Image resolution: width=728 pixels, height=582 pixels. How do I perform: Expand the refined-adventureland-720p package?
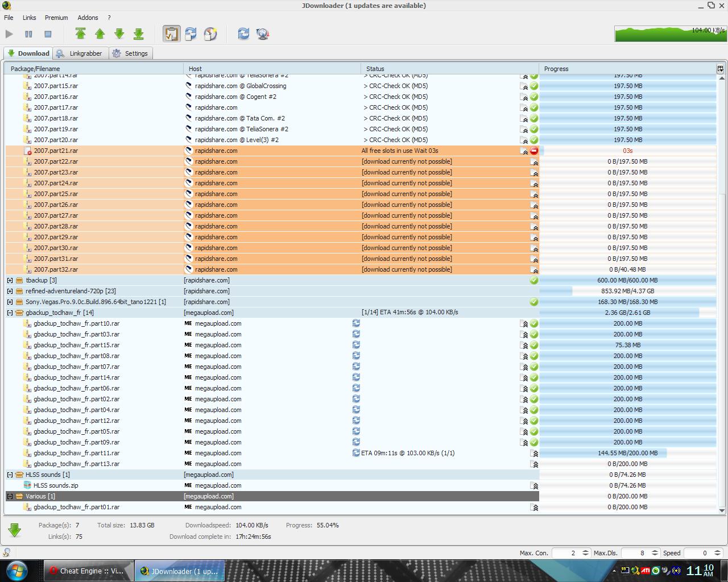10,291
